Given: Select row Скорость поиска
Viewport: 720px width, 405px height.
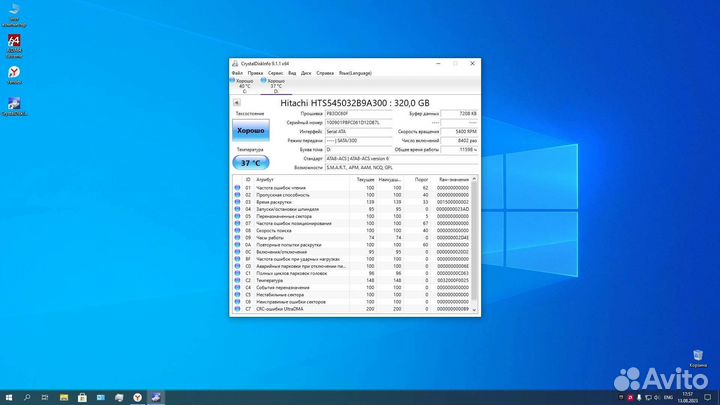Looking at the screenshot, I should tap(352, 231).
